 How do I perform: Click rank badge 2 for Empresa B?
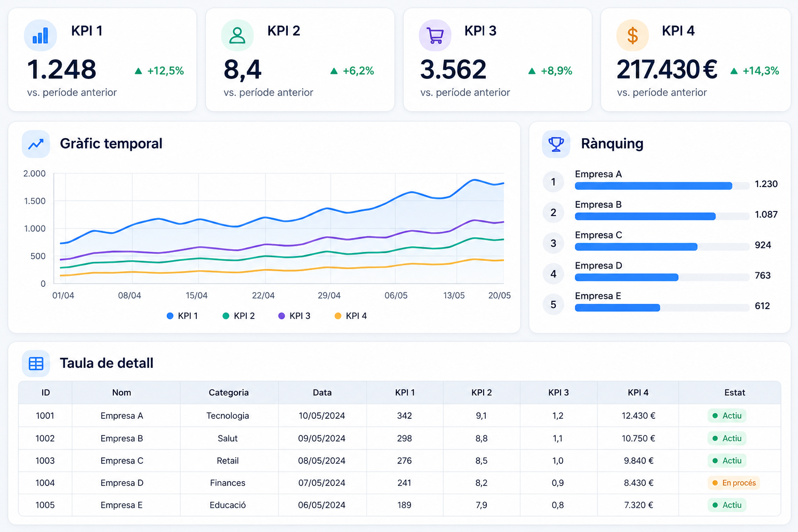tap(553, 212)
